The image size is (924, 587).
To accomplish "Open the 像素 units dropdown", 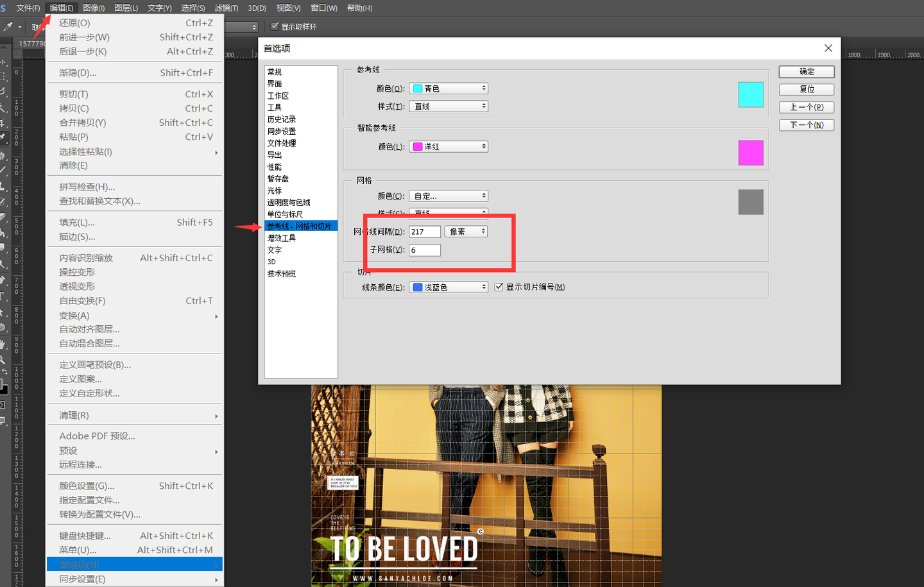I will pyautogui.click(x=466, y=232).
